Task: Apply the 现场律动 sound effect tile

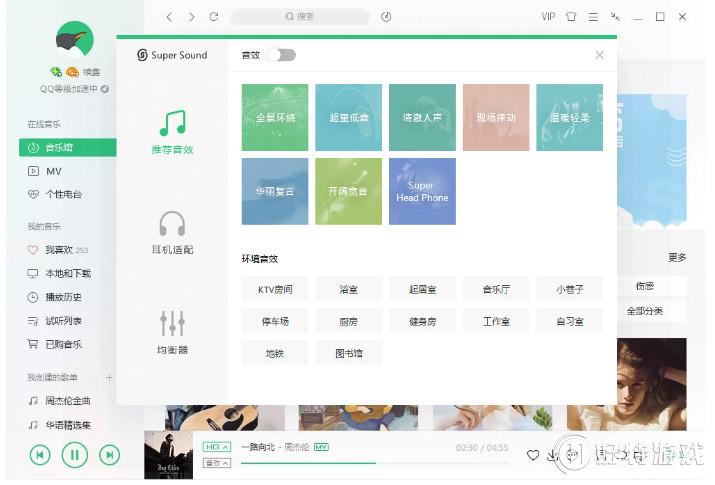Action: pos(496,118)
